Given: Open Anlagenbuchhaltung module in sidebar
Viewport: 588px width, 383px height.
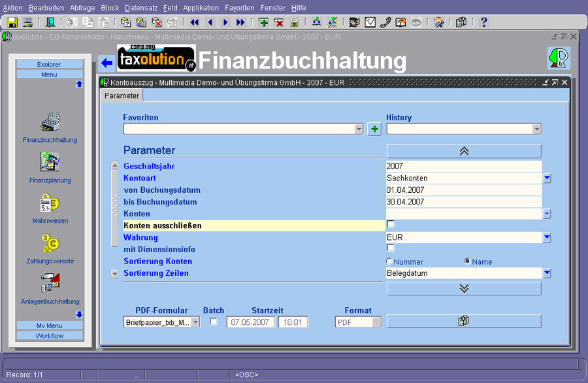Looking at the screenshot, I should click(x=50, y=289).
